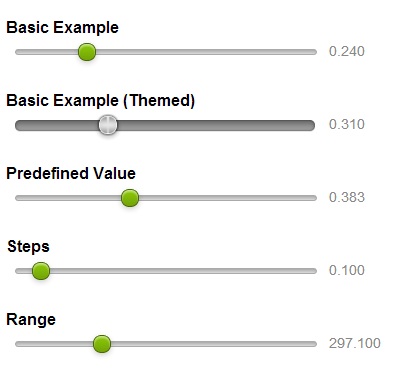
Task: Click the Range track right of its handle
Action: [214, 344]
